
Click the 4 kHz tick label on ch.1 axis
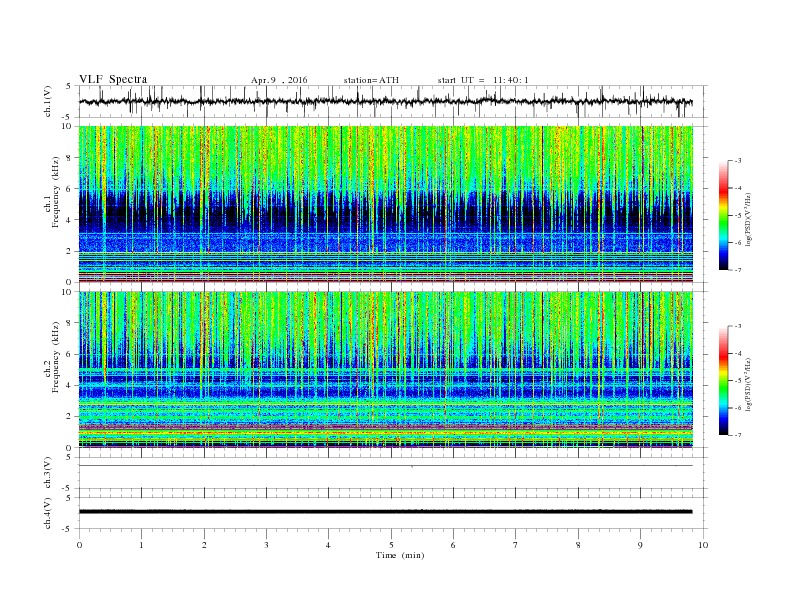coord(69,220)
